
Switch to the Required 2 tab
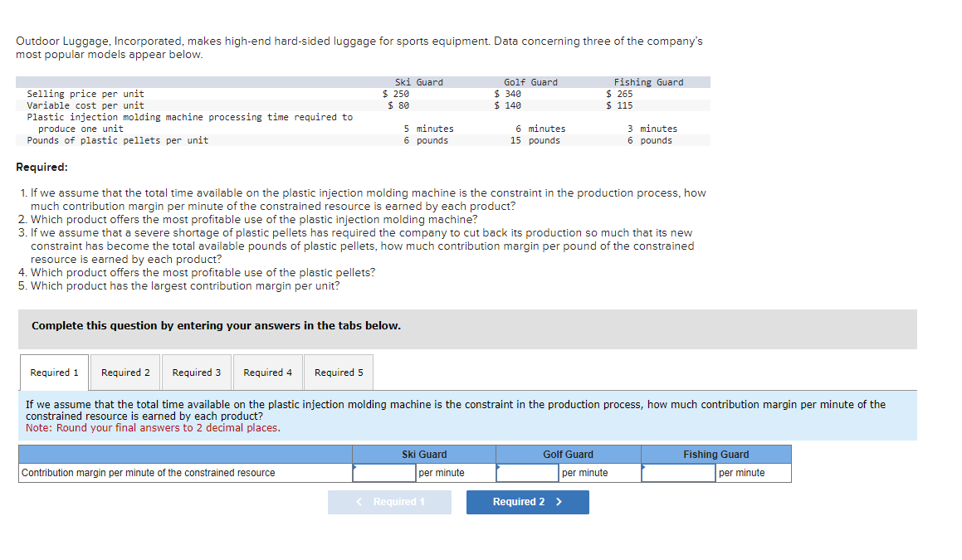(x=125, y=373)
